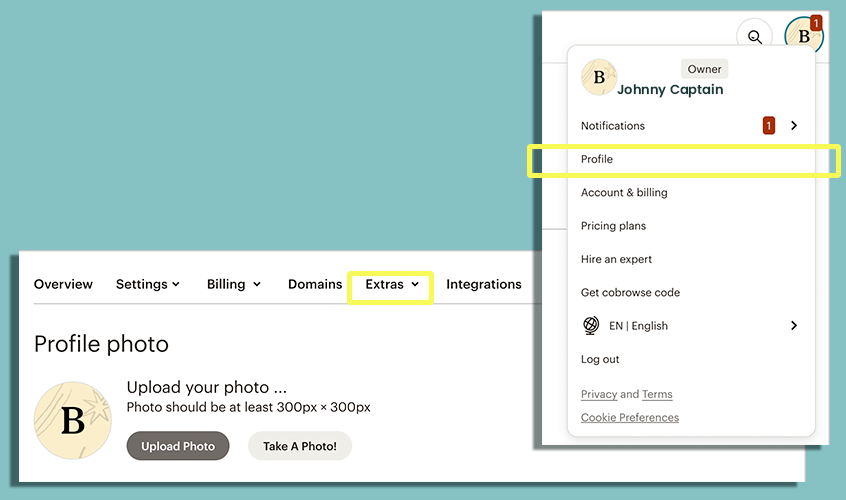This screenshot has width=846, height=500.
Task: Expand the Notifications submenu arrow
Action: (x=794, y=126)
